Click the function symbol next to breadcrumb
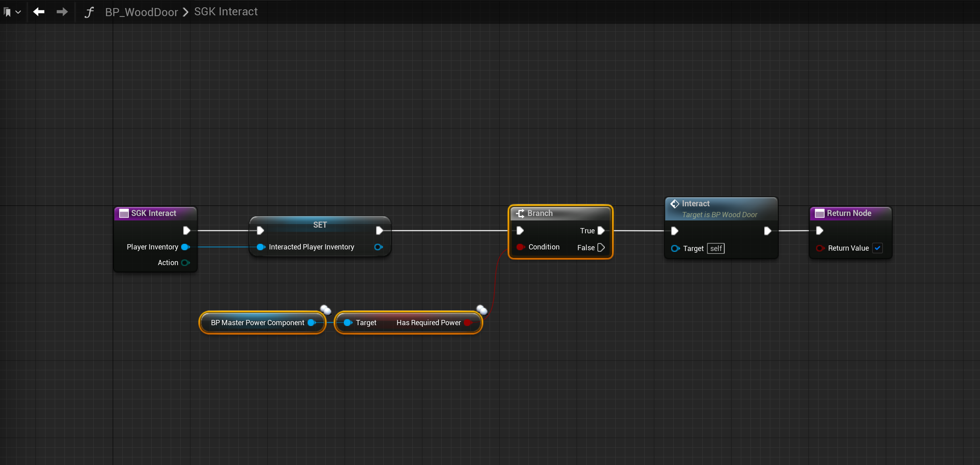 89,12
